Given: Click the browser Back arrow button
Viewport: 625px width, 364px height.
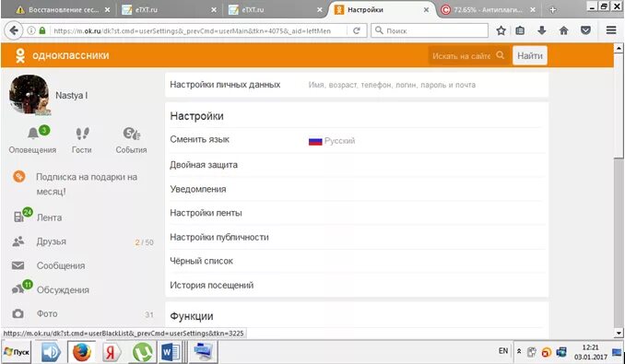Looking at the screenshot, I should (14, 30).
